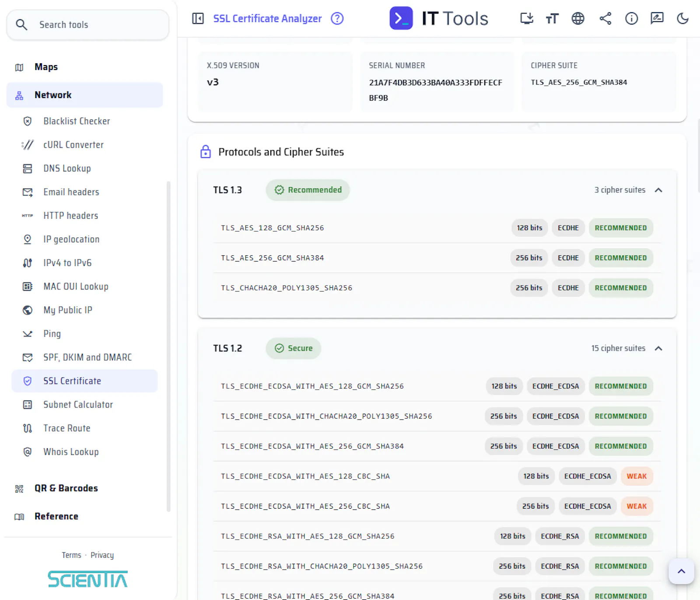Click the install app download icon
The height and width of the screenshot is (600, 700).
[527, 18]
